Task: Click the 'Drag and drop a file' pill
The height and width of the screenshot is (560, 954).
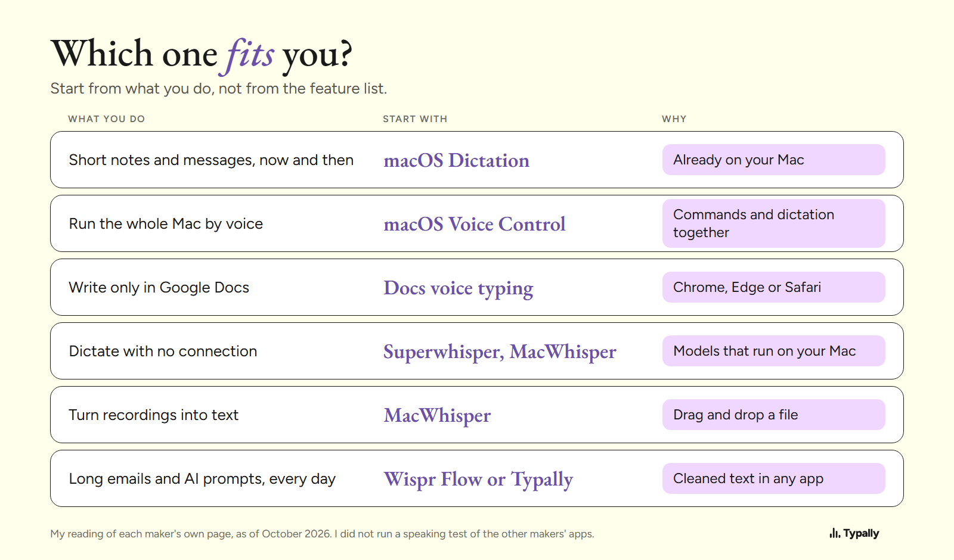Action: click(773, 415)
